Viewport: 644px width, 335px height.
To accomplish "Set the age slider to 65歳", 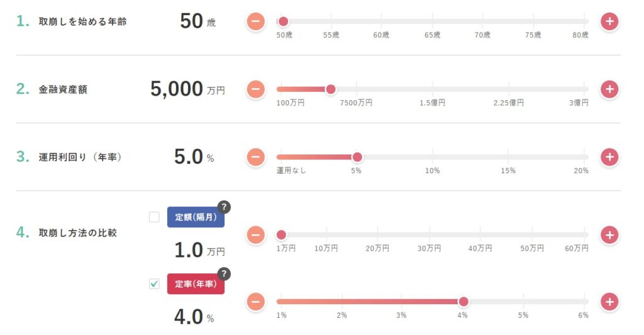I will click(433, 21).
